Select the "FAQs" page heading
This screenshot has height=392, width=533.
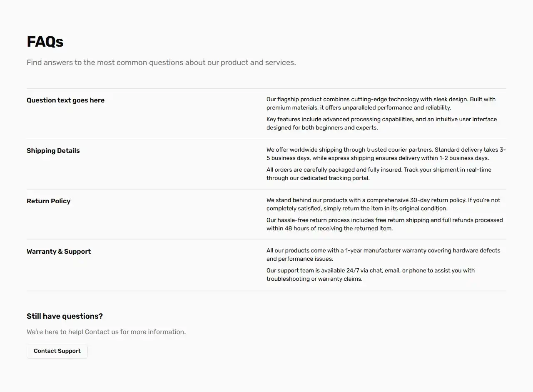(x=45, y=41)
